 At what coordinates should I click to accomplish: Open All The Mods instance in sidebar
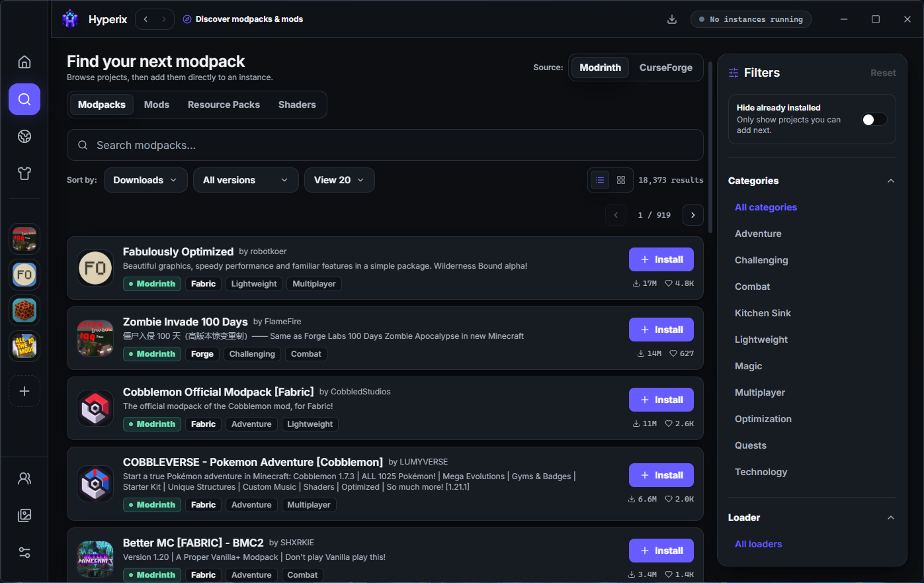tap(24, 346)
